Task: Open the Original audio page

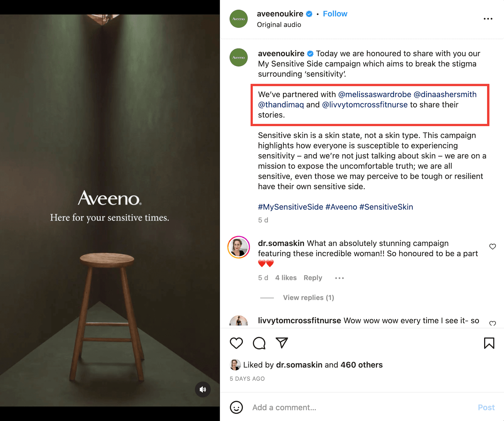Action: coord(279,25)
